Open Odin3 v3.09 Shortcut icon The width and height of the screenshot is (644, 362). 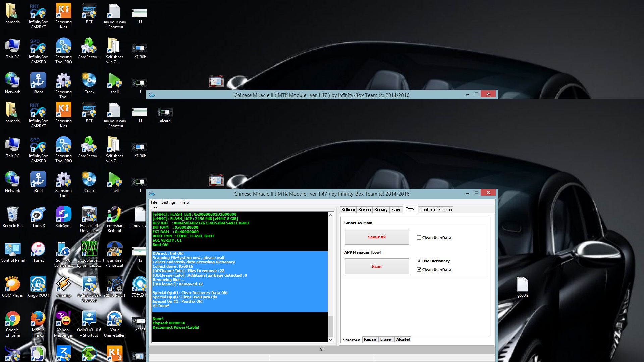89,289
